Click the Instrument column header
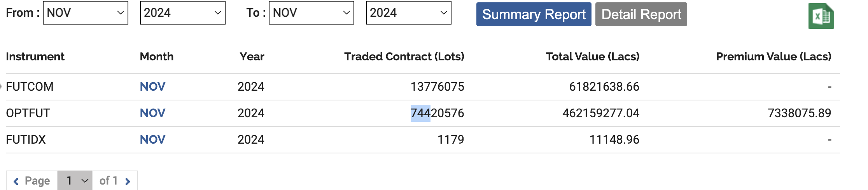This screenshot has height=190, width=868. coord(35,56)
